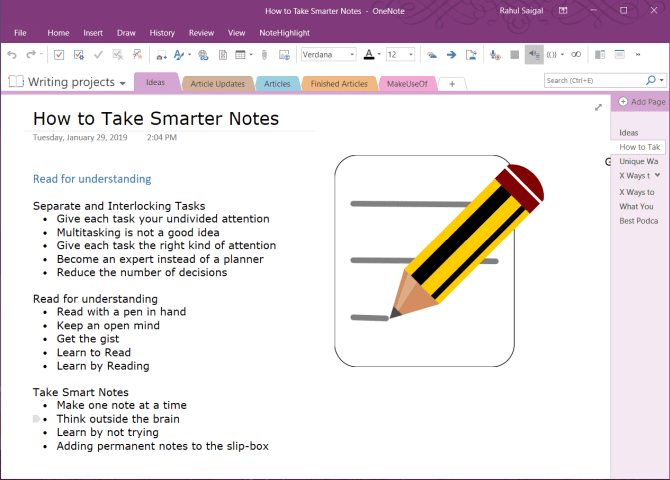Click the infinity link icon in toolbar
The height and width of the screenshot is (480, 670).
[x=575, y=54]
